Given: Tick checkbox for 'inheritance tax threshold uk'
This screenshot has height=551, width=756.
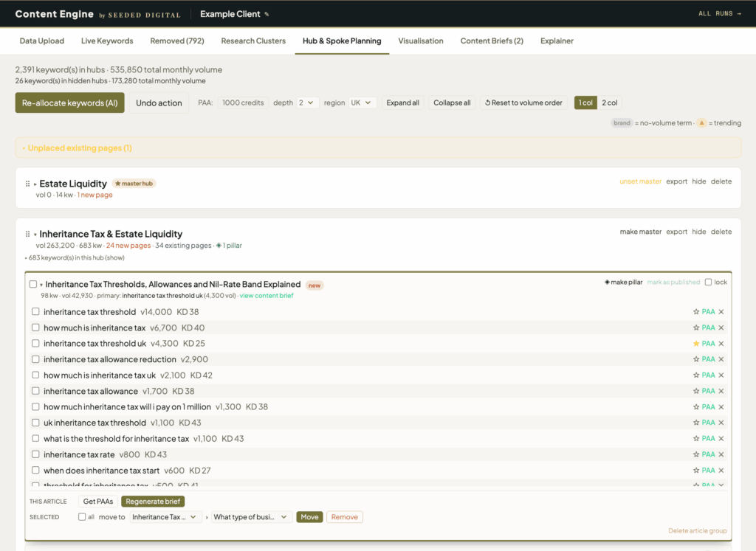Looking at the screenshot, I should pos(35,344).
